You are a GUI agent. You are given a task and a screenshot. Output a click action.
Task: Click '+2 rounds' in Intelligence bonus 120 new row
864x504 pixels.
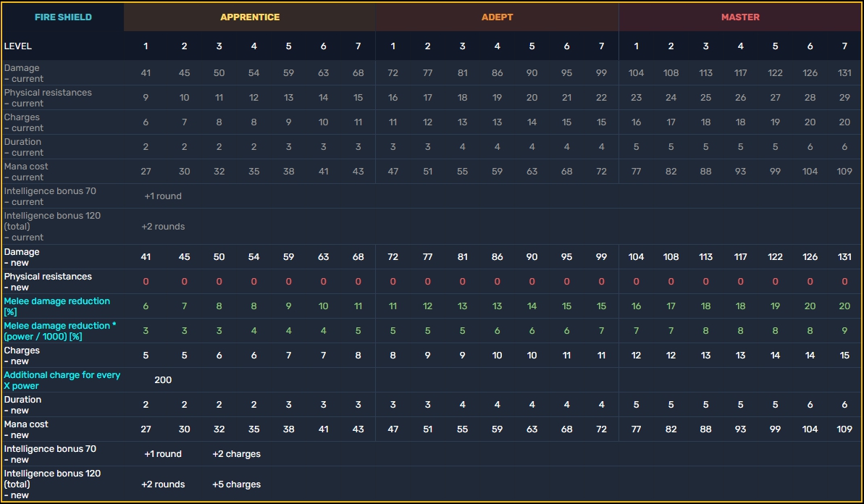point(162,484)
